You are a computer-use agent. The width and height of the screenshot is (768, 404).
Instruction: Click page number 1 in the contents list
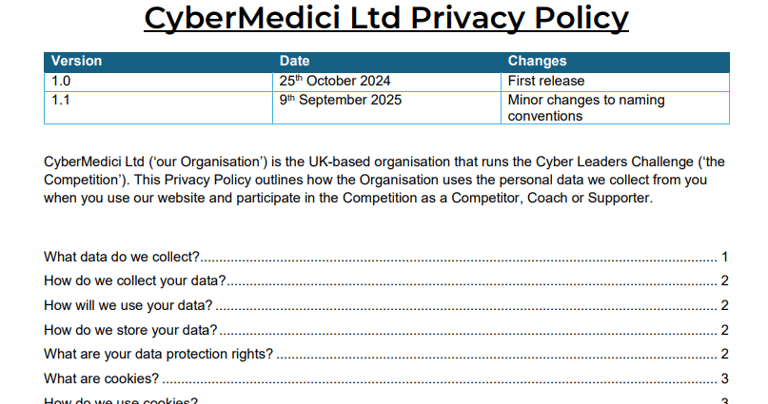tap(724, 257)
